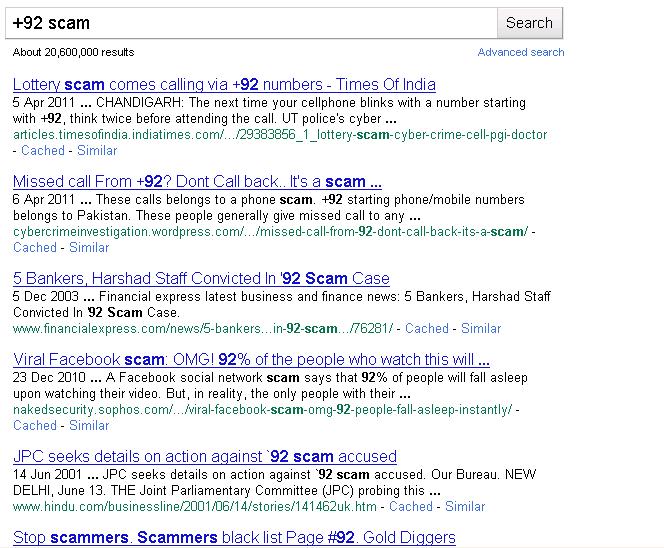Click the search box containing '+92 scam'
This screenshot has height=548, width=664.
point(251,23)
